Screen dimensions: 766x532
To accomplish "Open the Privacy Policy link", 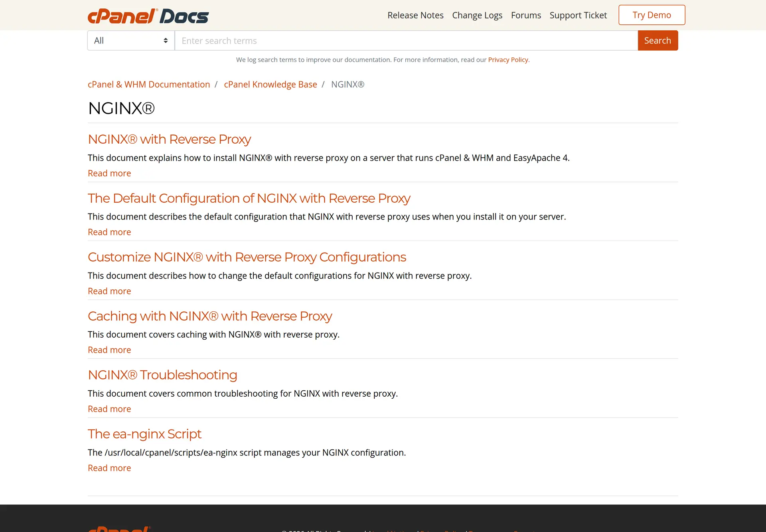I will 508,59.
